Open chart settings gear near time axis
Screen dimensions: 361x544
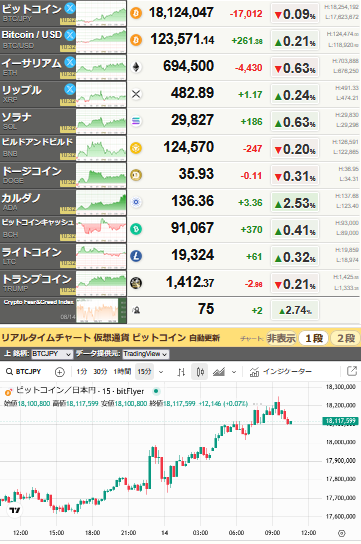342,533
